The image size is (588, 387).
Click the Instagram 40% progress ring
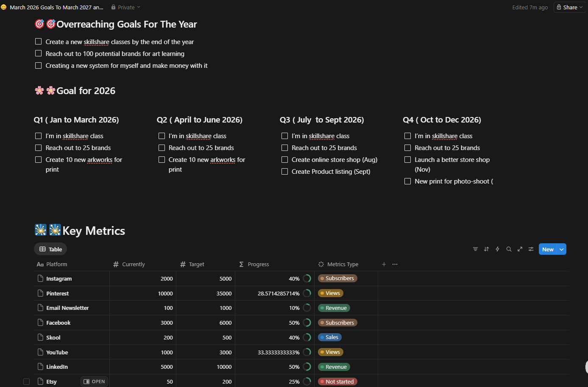click(x=307, y=278)
